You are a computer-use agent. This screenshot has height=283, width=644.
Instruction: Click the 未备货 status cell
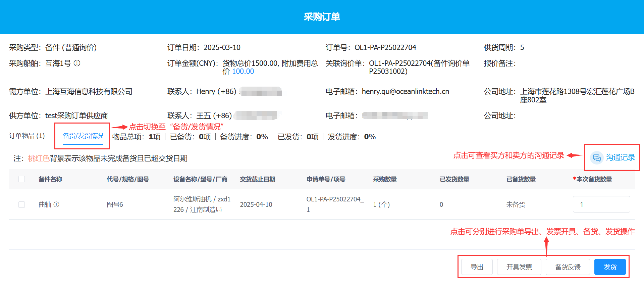516,204
